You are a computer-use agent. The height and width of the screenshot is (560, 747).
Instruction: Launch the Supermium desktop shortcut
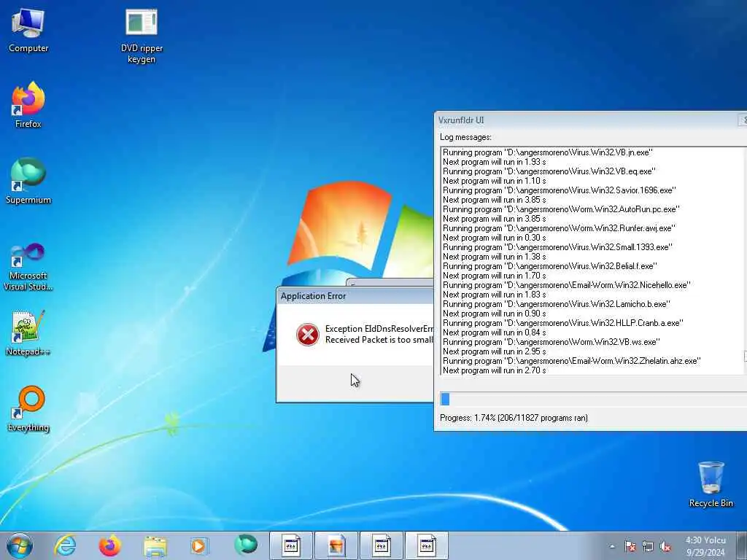(28, 181)
